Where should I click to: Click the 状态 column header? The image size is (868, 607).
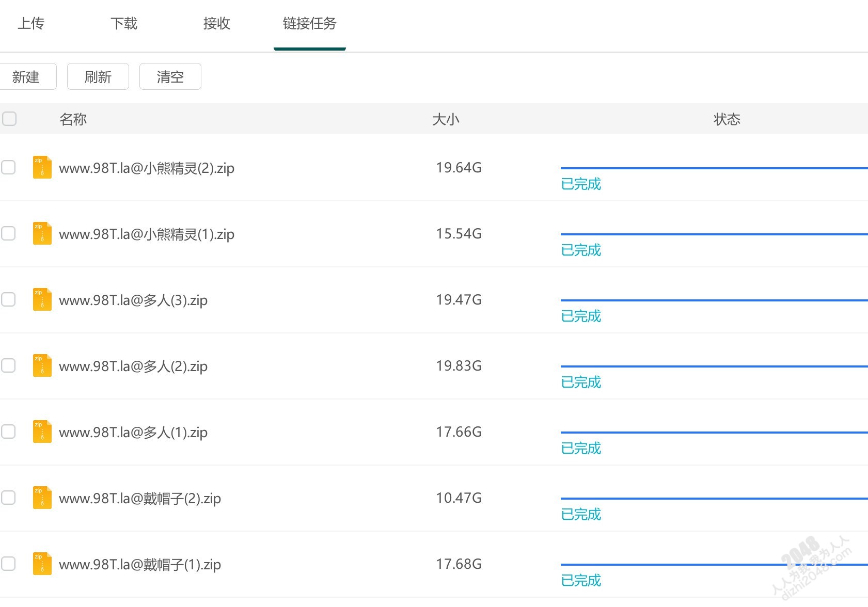pos(727,119)
